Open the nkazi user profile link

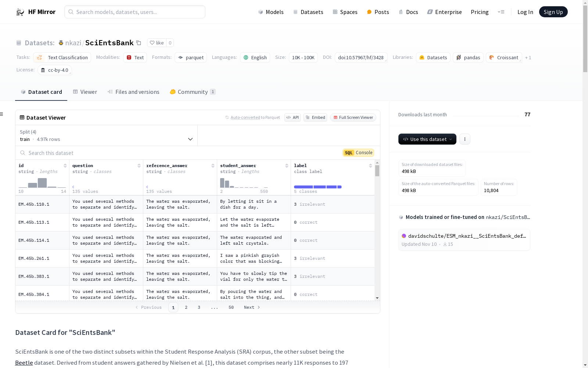pos(73,43)
